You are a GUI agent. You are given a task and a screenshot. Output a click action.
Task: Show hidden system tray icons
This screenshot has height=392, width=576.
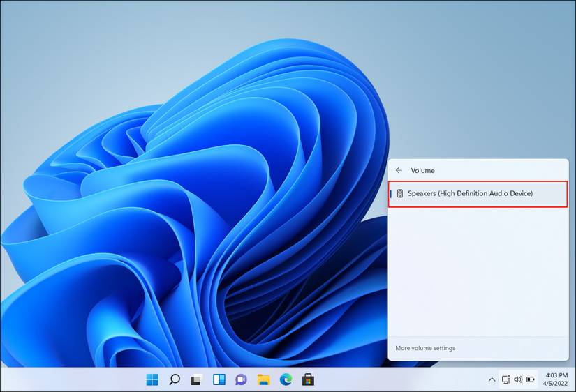tap(492, 379)
